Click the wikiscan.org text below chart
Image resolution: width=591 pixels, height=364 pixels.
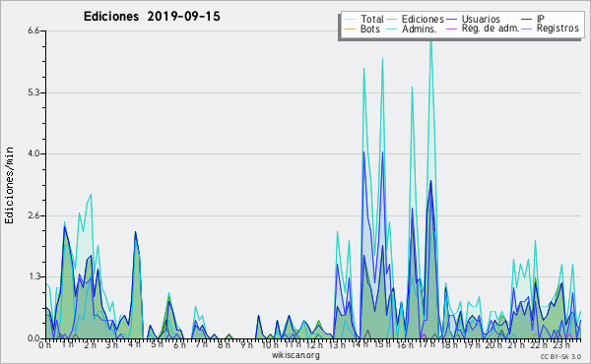click(295, 355)
